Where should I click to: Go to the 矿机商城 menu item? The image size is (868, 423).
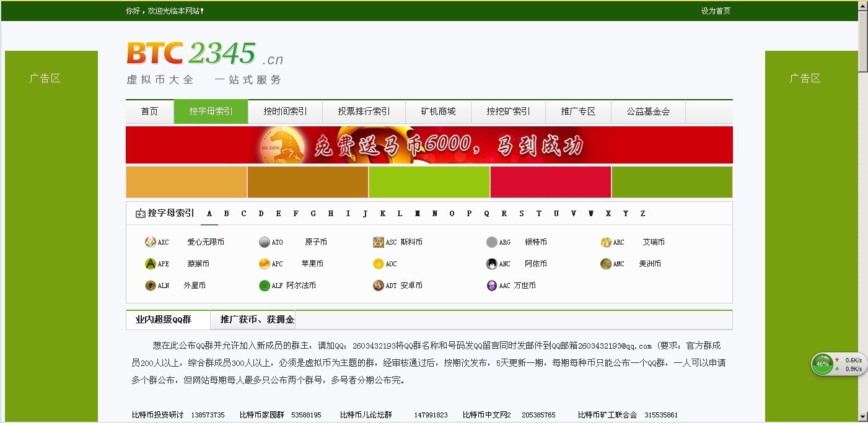tap(438, 111)
